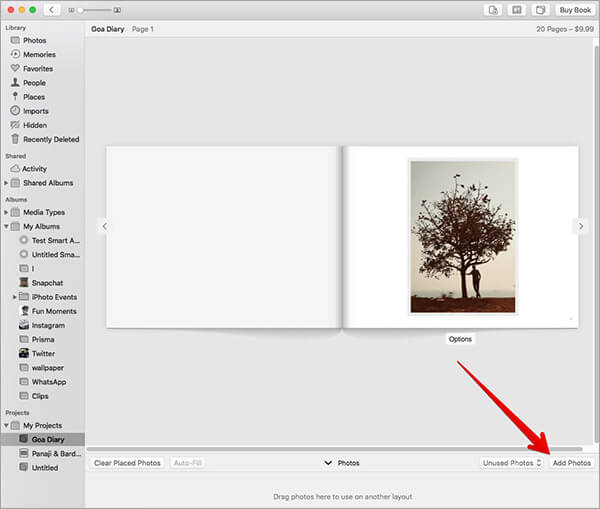This screenshot has width=600, height=509.
Task: Click the Buy Book button
Action: click(575, 10)
